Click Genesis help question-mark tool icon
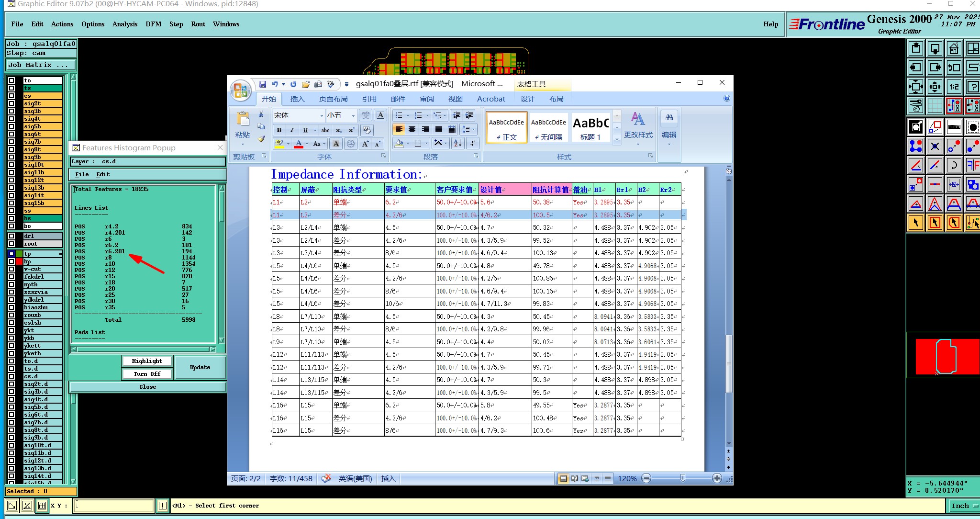980x519 pixels. pyautogui.click(x=973, y=87)
